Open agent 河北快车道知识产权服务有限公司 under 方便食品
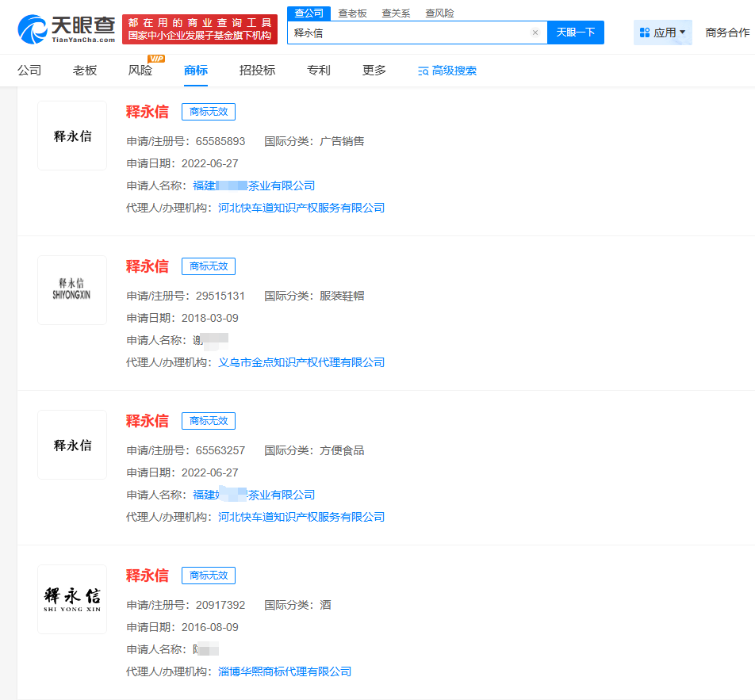This screenshot has height=700, width=755. (301, 517)
